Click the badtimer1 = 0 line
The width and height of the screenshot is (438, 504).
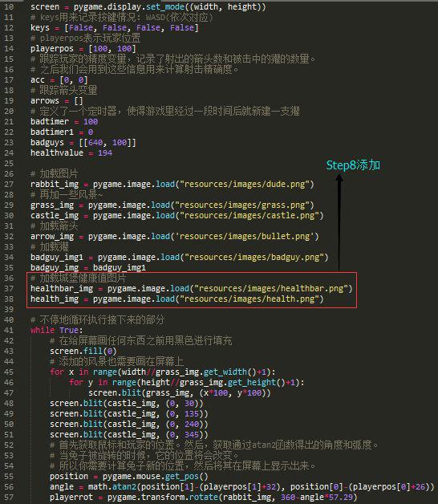(x=62, y=132)
